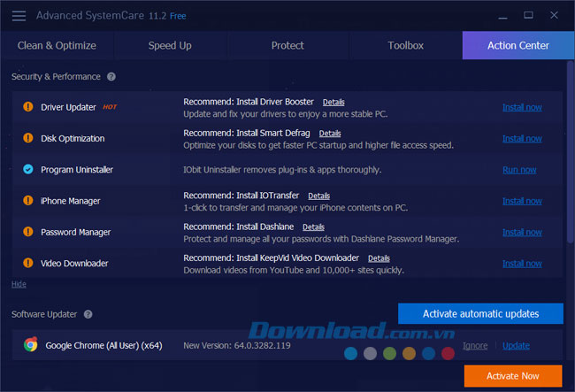The width and height of the screenshot is (575, 392).
Task: Click the vertical scrollbar on the right
Action: 569,150
